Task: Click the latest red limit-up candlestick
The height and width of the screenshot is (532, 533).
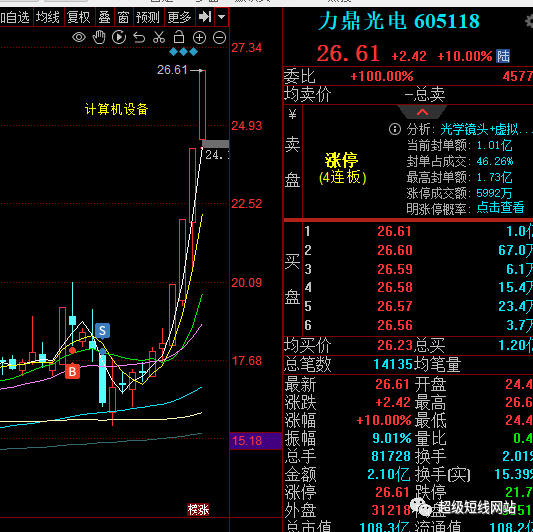Action: click(x=202, y=105)
